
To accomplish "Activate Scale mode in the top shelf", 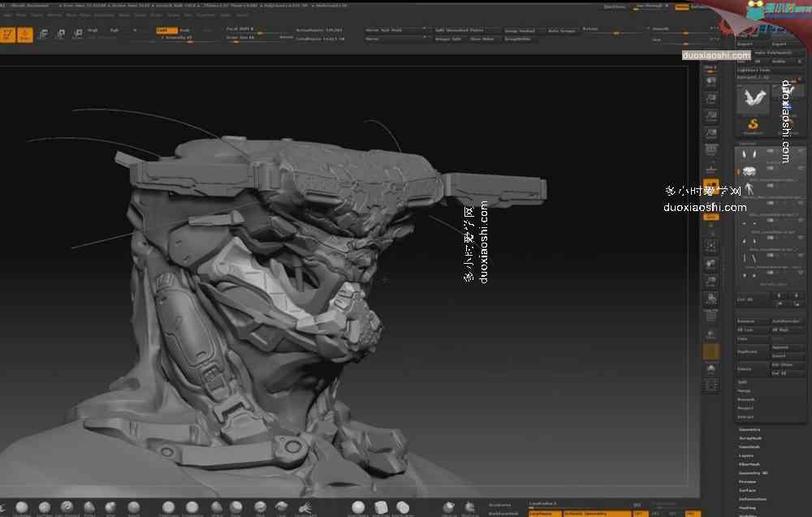I will [x=61, y=34].
